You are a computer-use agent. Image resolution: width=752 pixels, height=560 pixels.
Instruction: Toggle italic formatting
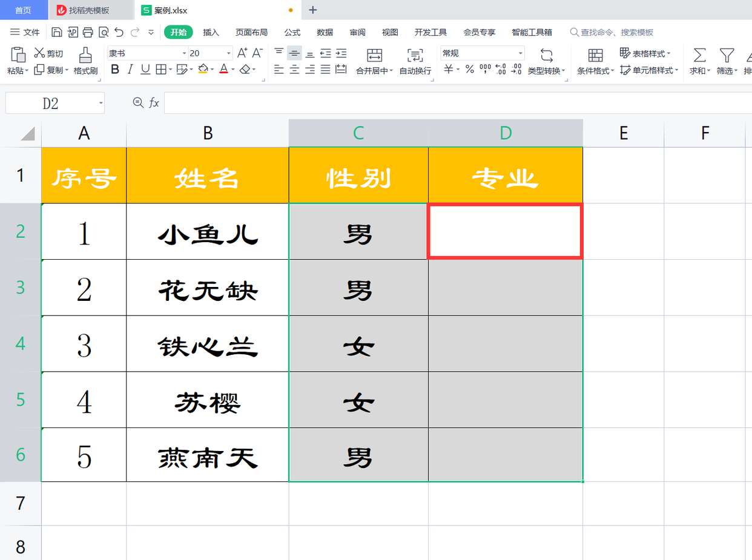(x=130, y=70)
